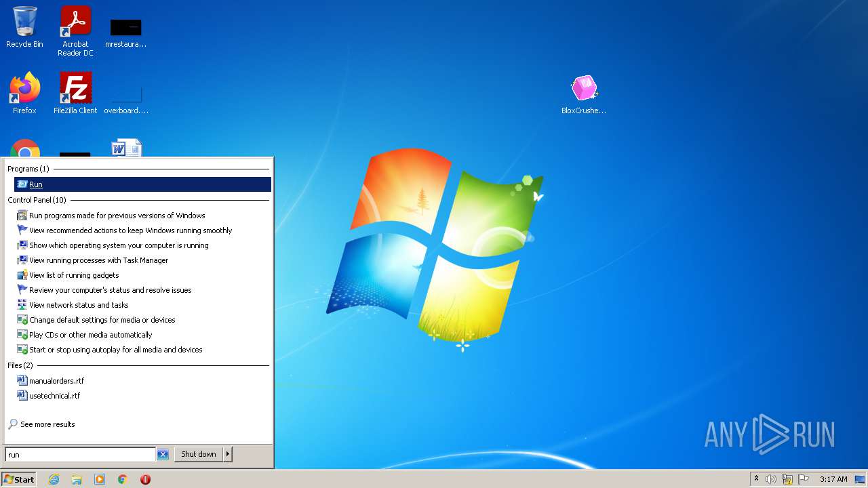Select the Word document icon on desktop
This screenshot has width=868, height=488.
(x=127, y=148)
